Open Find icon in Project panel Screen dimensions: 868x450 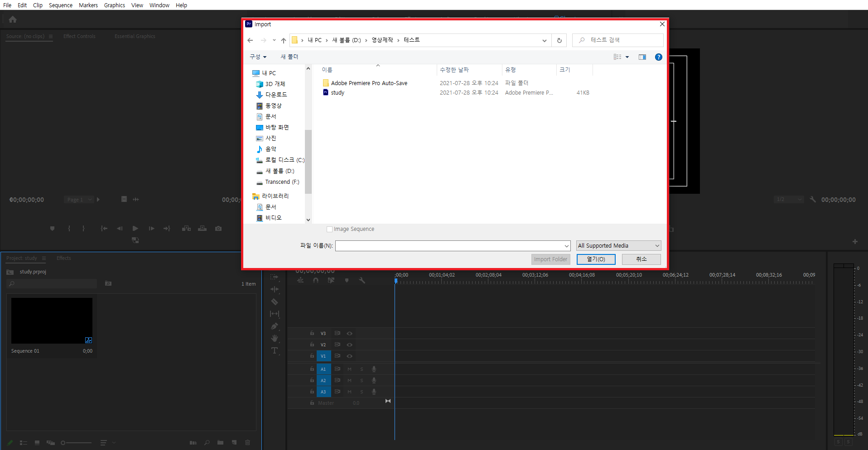click(207, 443)
